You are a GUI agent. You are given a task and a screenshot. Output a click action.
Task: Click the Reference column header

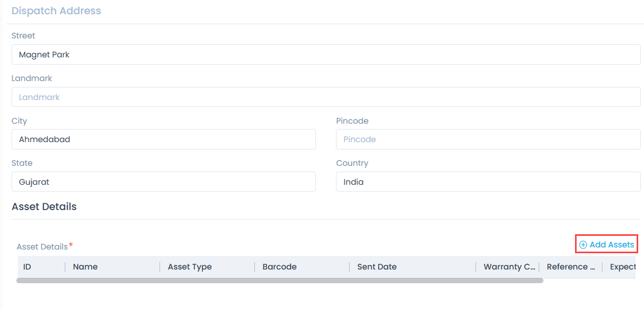[x=570, y=267]
